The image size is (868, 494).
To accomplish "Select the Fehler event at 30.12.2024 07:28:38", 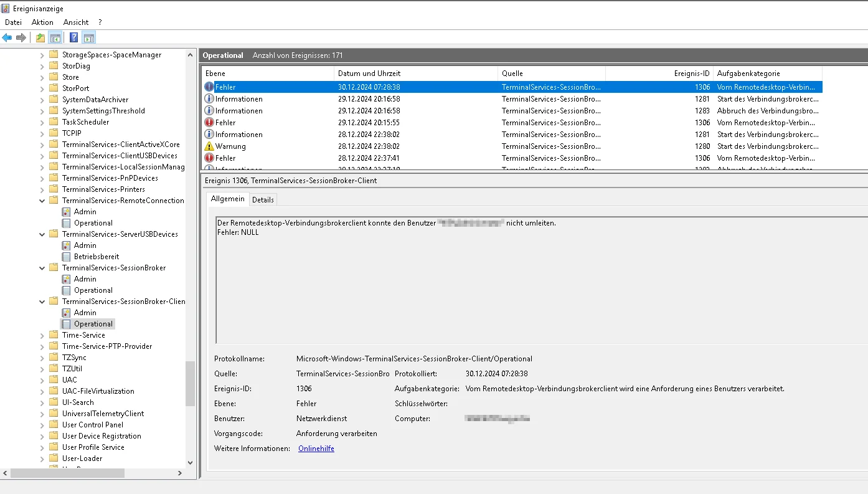I will [512, 87].
